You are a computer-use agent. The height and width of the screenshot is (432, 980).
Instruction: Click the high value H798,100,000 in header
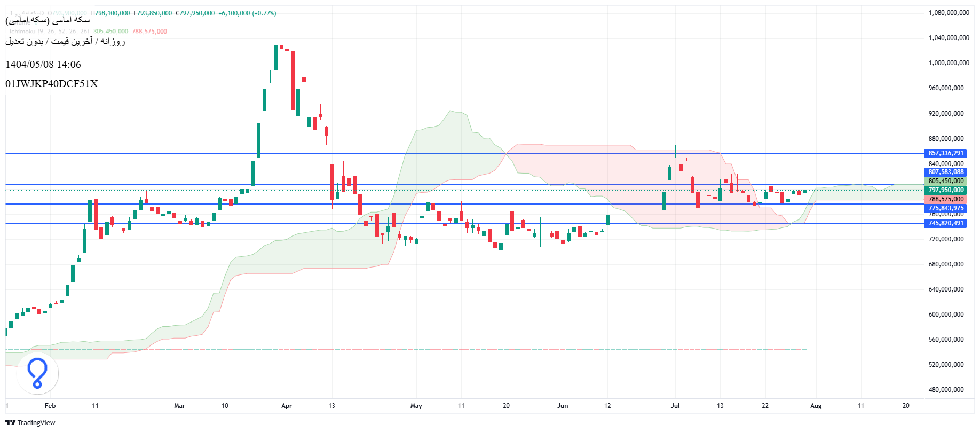(x=110, y=13)
